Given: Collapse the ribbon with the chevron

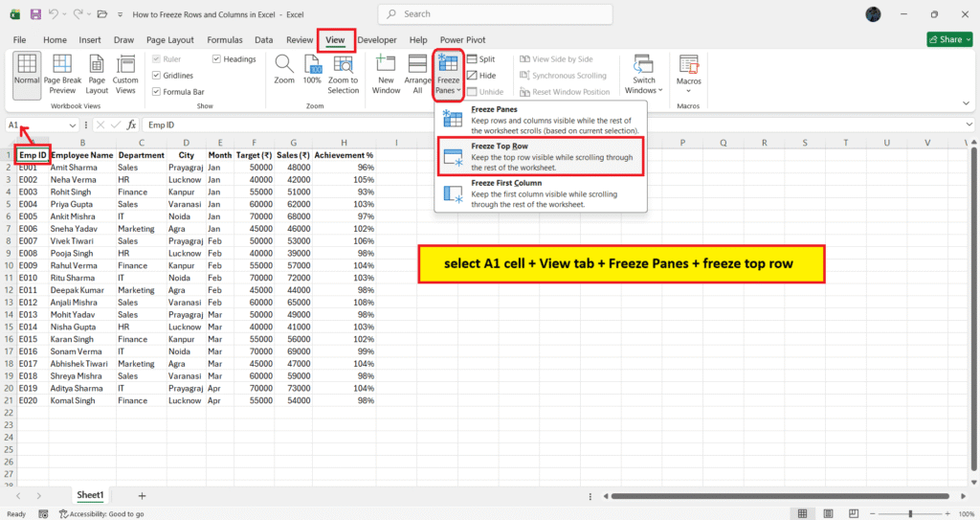Looking at the screenshot, I should tap(966, 103).
